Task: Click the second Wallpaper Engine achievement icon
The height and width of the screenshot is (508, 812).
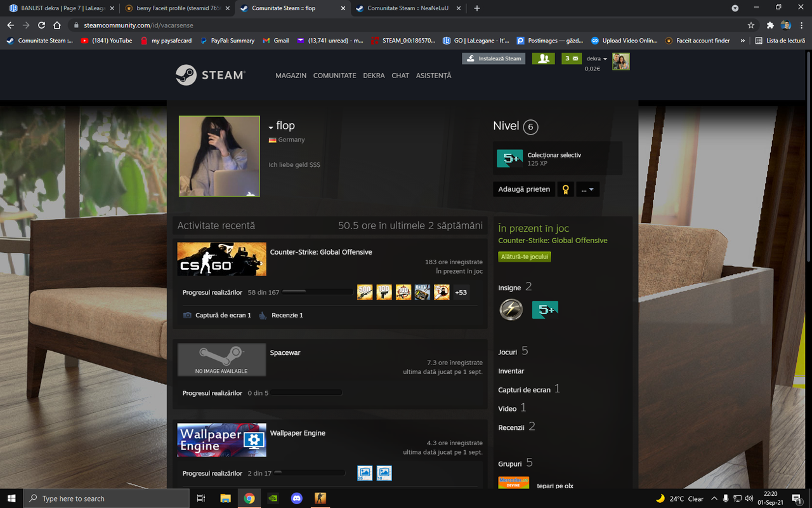Action: pos(384,473)
